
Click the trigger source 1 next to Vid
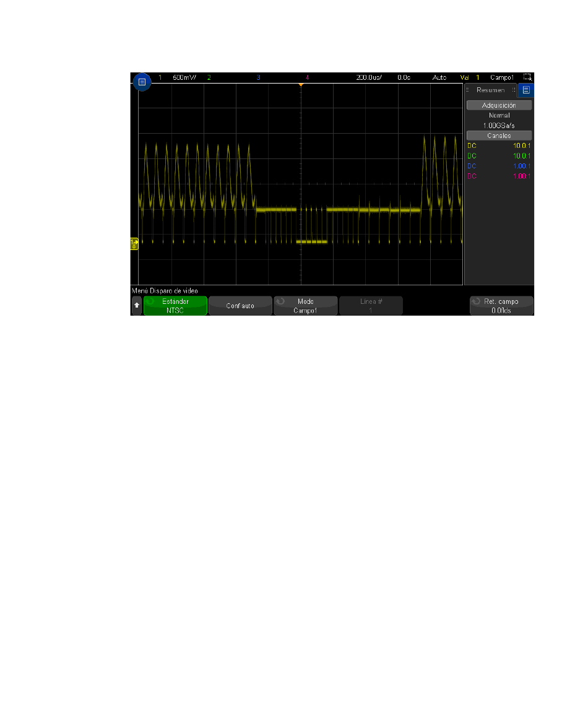478,77
